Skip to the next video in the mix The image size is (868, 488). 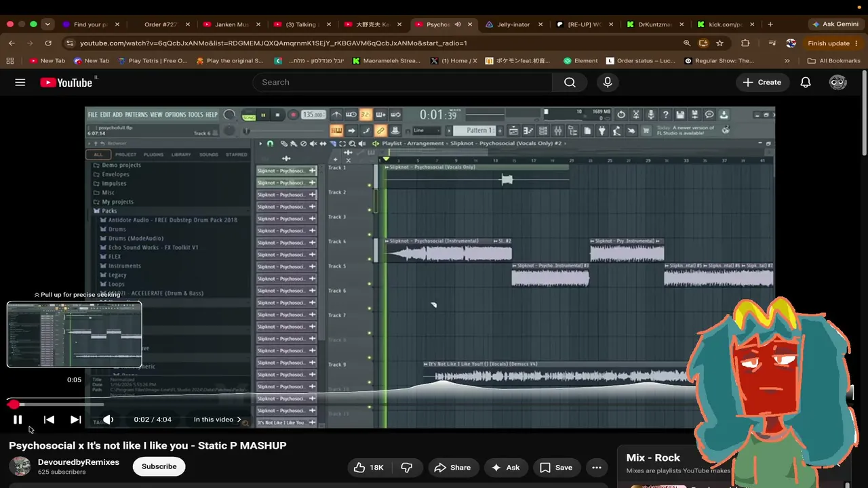tap(76, 420)
